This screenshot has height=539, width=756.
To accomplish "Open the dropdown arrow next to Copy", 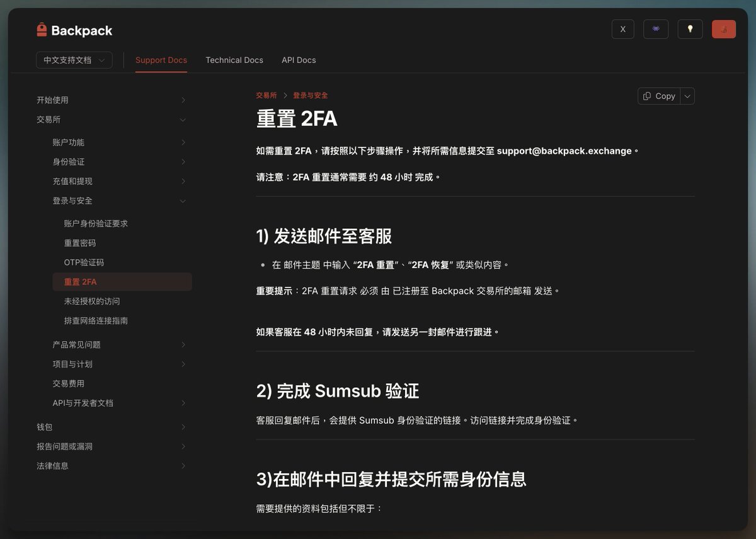I will (x=687, y=96).
